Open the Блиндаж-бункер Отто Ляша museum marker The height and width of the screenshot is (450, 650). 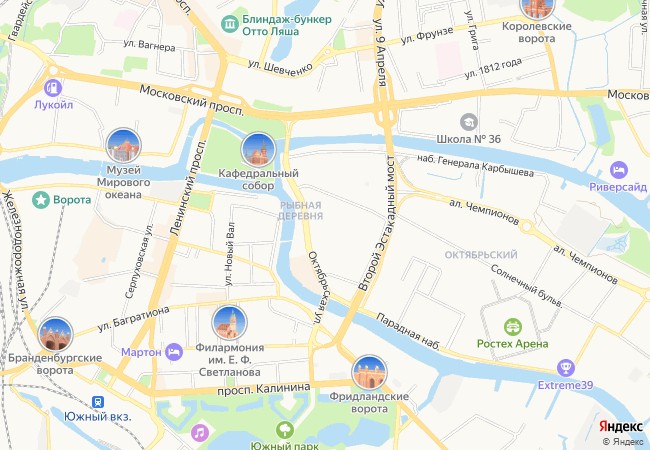[229, 24]
